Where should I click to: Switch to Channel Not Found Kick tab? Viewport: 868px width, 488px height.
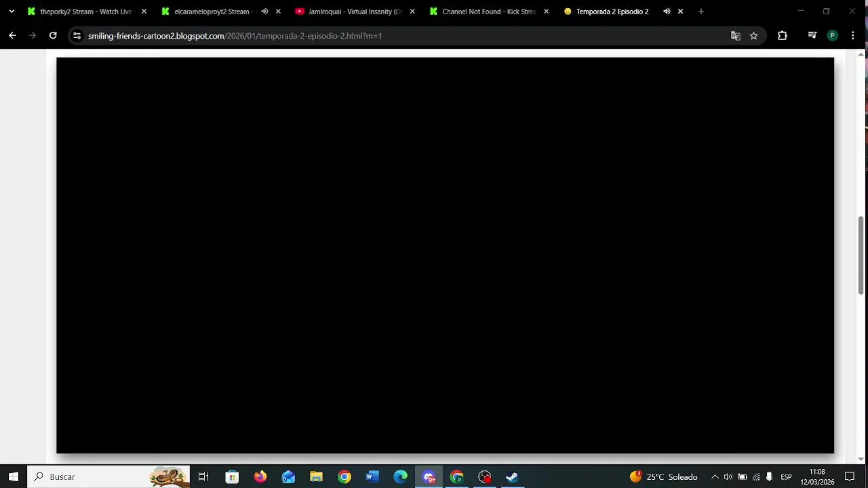tap(488, 12)
